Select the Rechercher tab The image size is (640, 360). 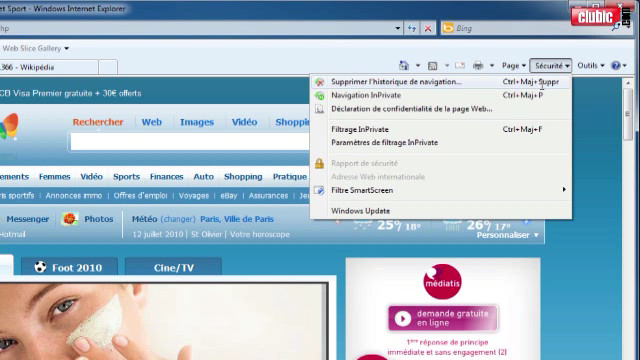coord(98,122)
